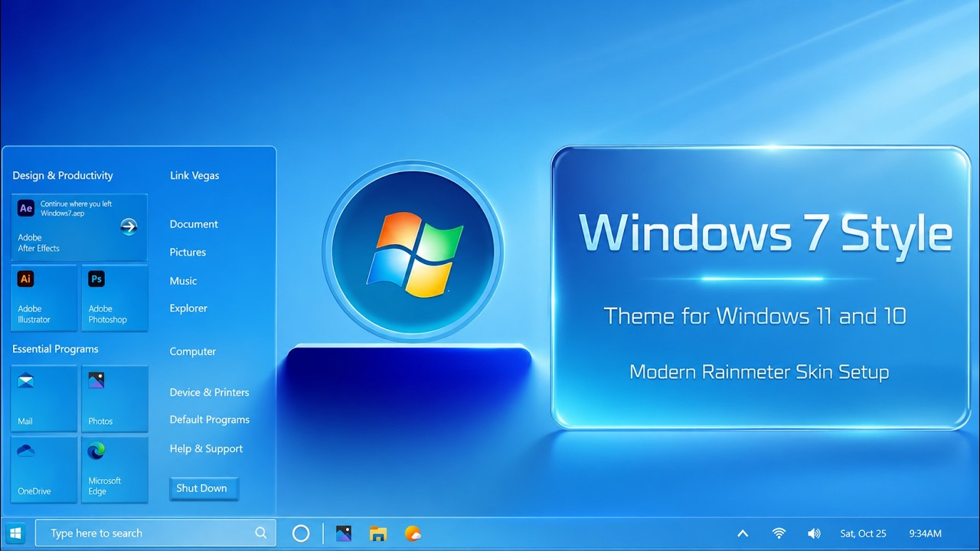Image resolution: width=980 pixels, height=551 pixels.
Task: Open Help & Support link
Action: pos(206,448)
